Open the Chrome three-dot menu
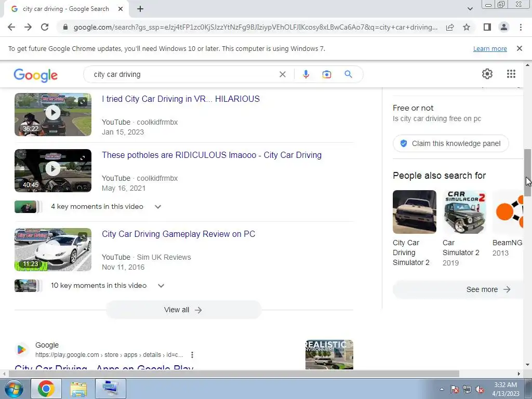 pos(521,27)
